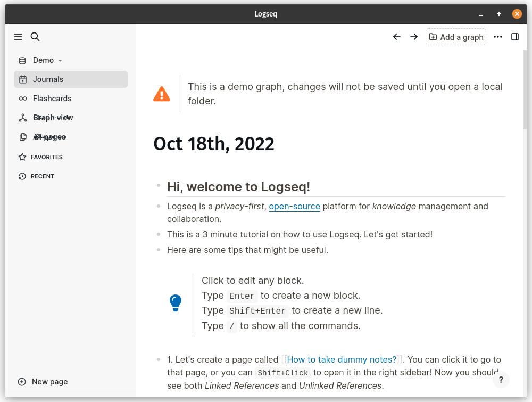Click the Journals calendar icon
532x402 pixels.
click(23, 79)
